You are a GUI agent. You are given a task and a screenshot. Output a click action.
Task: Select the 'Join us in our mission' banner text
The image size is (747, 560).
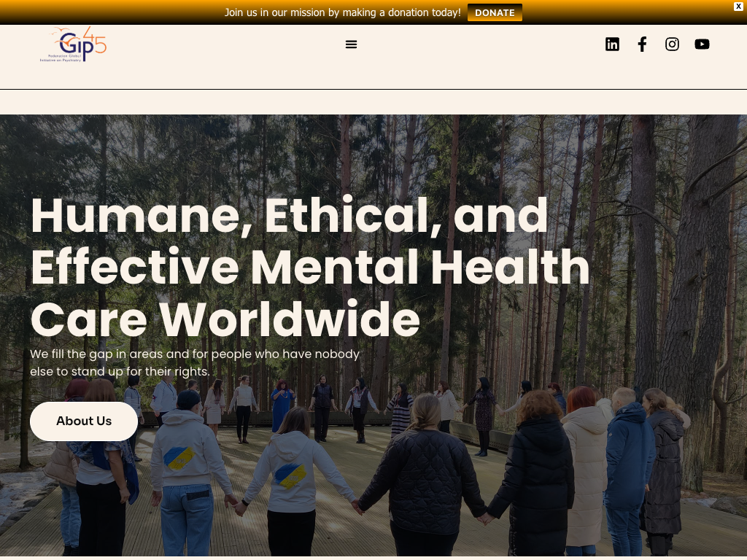(343, 13)
